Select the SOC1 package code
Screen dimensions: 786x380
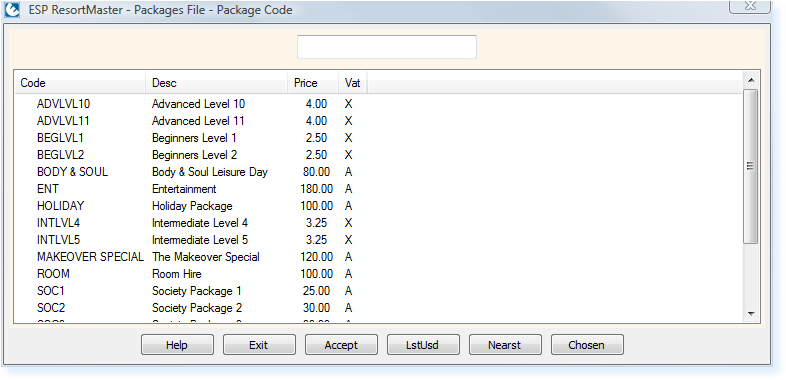point(51,291)
